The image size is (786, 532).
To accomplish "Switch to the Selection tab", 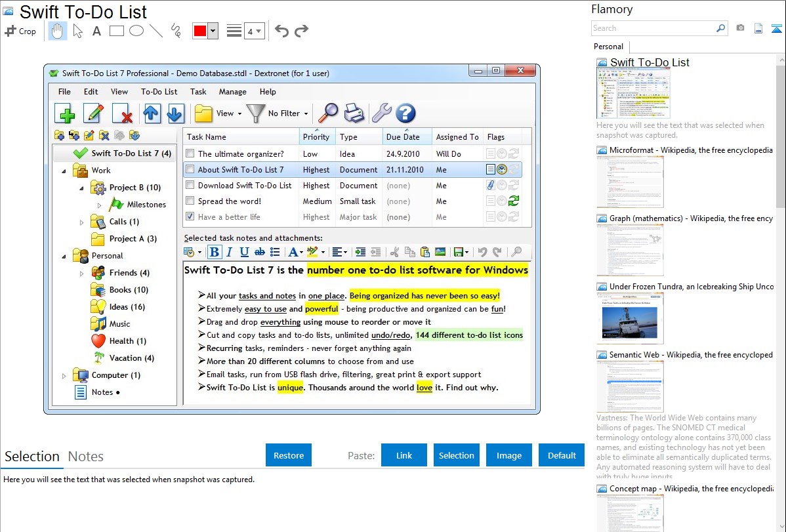I will click(32, 457).
